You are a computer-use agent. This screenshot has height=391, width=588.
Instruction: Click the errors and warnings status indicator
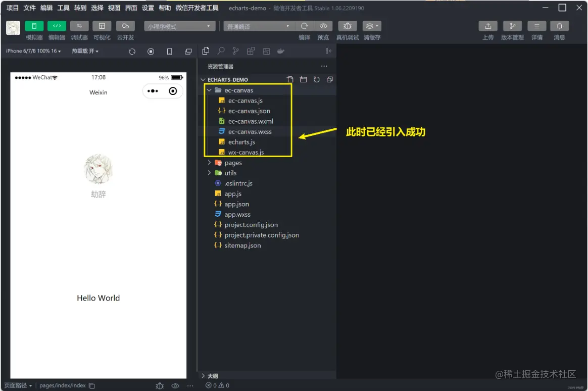point(218,385)
